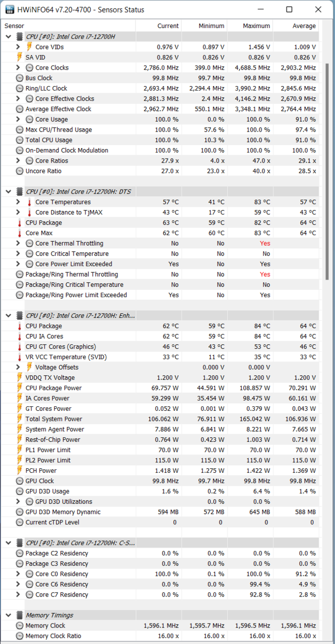Screen dimensions: 335x644
Task: Click the red Yes in Core Thermal Throttling
Action: pyautogui.click(x=265, y=243)
